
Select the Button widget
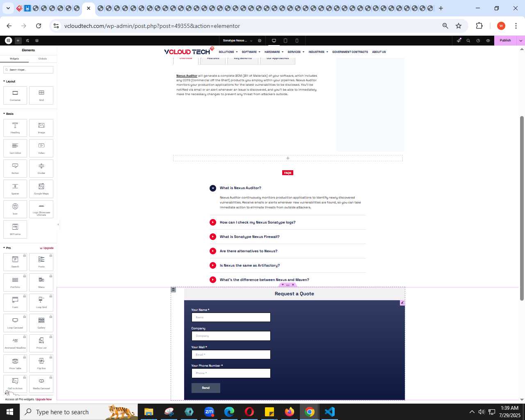(x=15, y=169)
